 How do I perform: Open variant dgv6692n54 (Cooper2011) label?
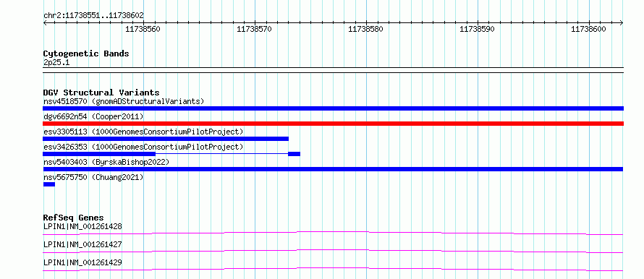(93, 116)
